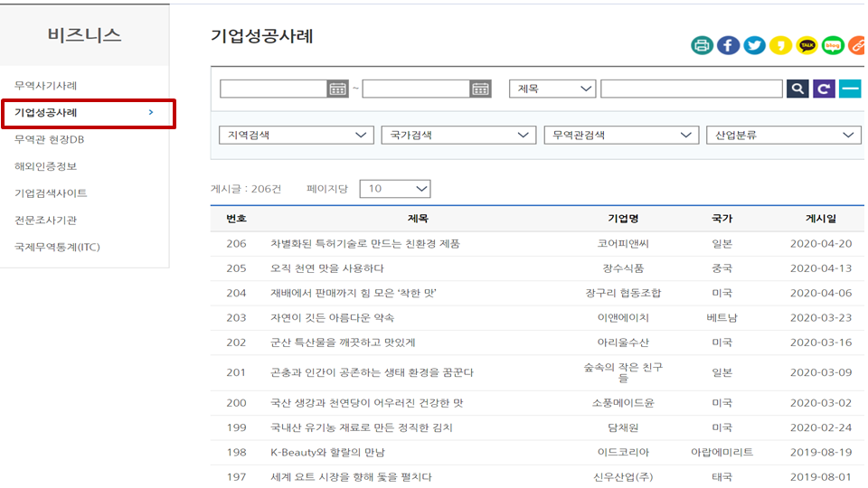Open 무역관 현장DB sidebar item
Screen dimensions: 868x488
[x=49, y=139]
